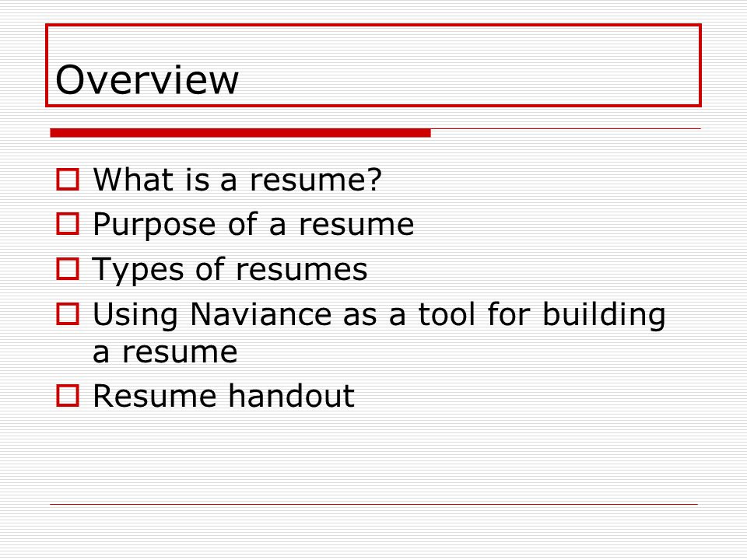Viewport: 747px width, 560px height.
Task: Click the square bullet beside 'What is a resume?'
Action: pyautogui.click(x=68, y=180)
